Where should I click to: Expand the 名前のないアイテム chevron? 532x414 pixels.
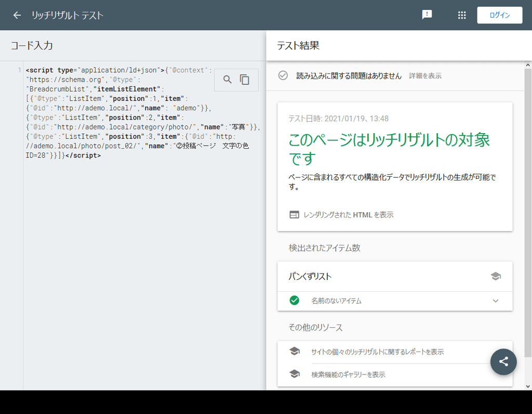click(496, 301)
